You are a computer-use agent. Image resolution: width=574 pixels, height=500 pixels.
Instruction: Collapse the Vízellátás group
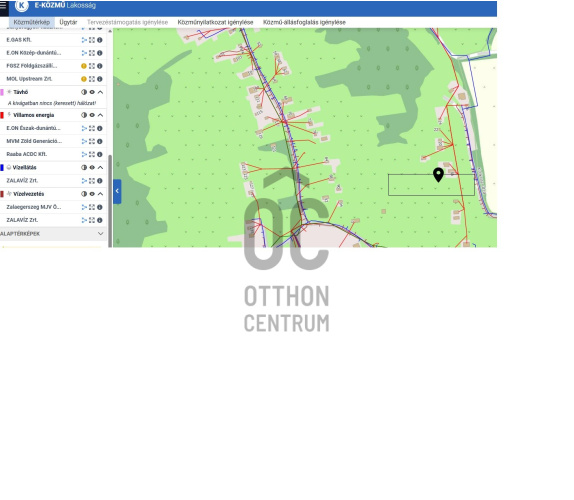click(x=100, y=168)
